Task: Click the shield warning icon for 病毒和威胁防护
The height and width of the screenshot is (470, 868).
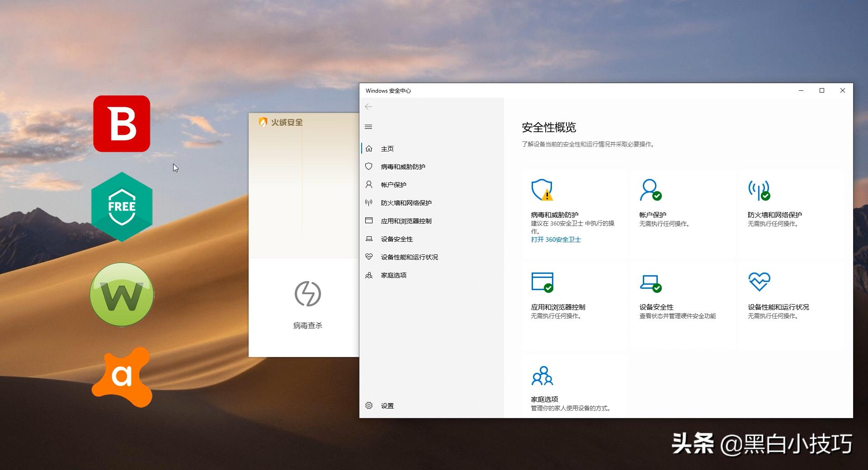Action: click(x=542, y=190)
